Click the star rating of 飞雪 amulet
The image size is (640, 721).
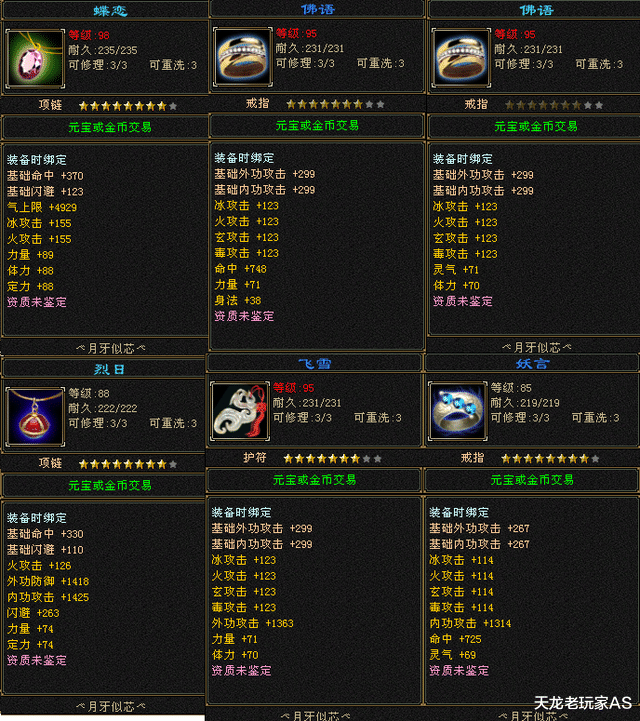coord(332,458)
